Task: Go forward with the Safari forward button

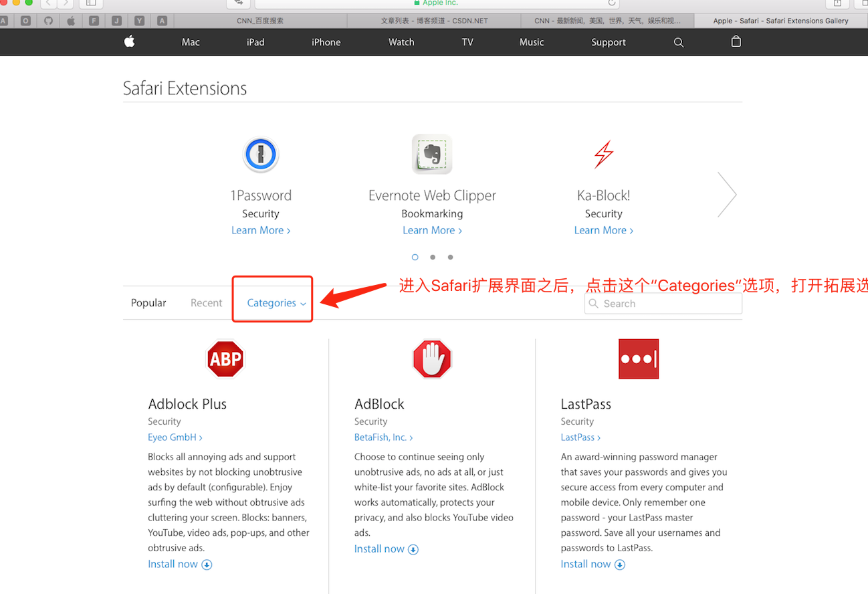Action: 66,3
